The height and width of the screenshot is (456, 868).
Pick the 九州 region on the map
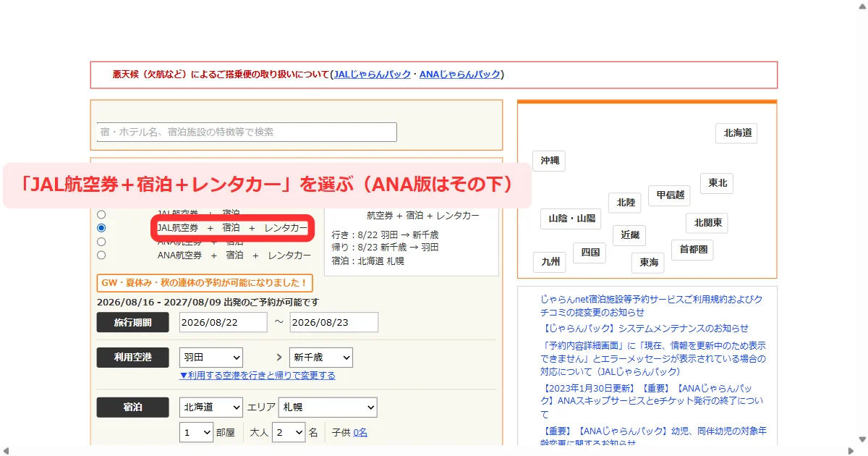(550, 262)
